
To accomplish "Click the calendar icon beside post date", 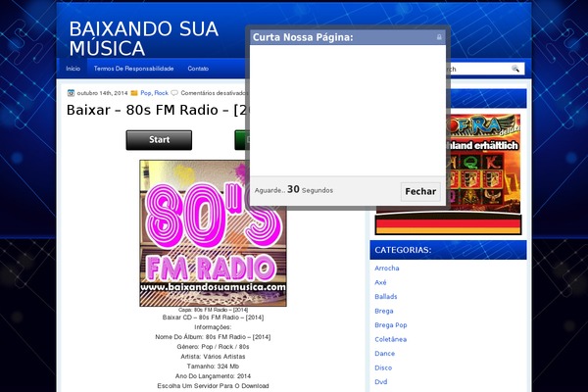I will click(x=71, y=93).
